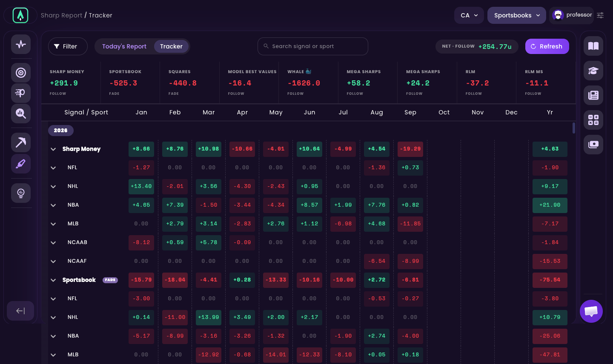Click the Refresh button
This screenshot has height=364, width=613.
(x=547, y=46)
